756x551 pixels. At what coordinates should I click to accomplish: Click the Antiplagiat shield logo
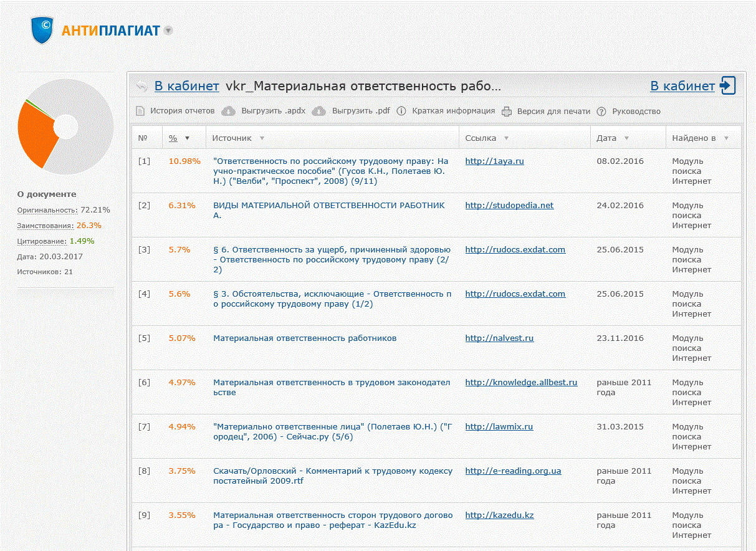click(x=43, y=30)
